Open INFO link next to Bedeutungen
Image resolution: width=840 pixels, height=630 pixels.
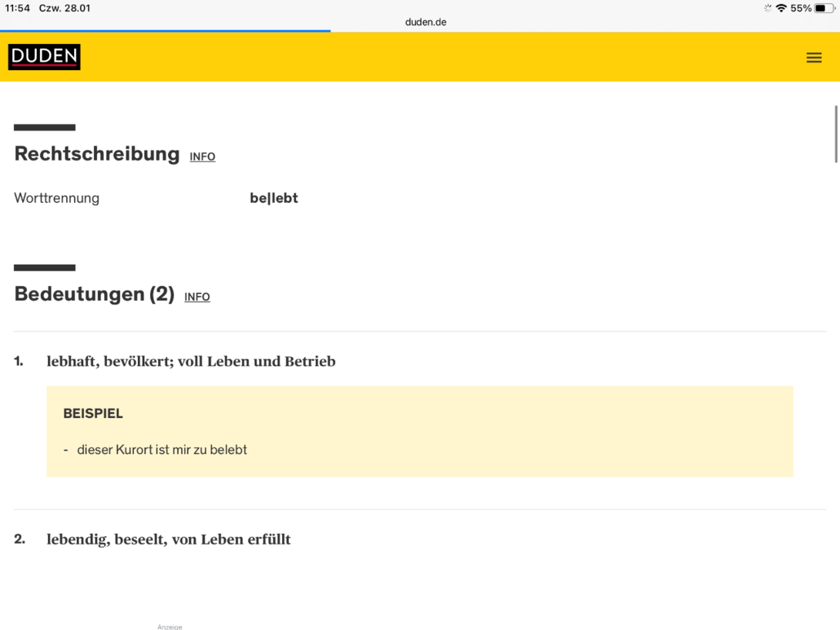(x=197, y=297)
